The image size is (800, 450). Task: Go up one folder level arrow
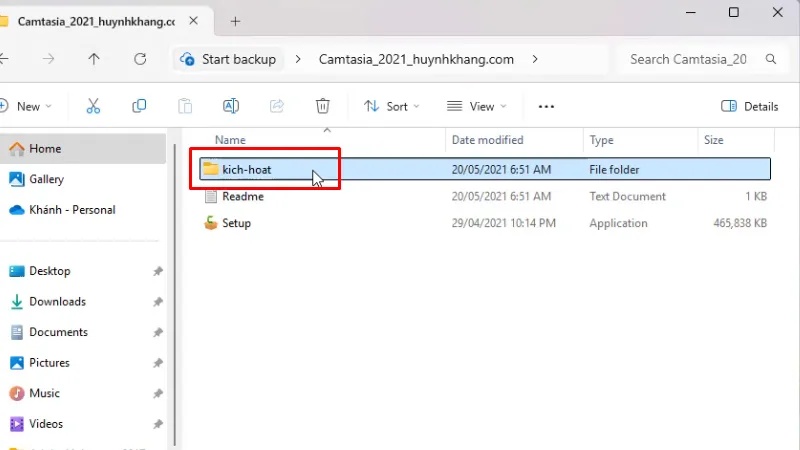[94, 59]
